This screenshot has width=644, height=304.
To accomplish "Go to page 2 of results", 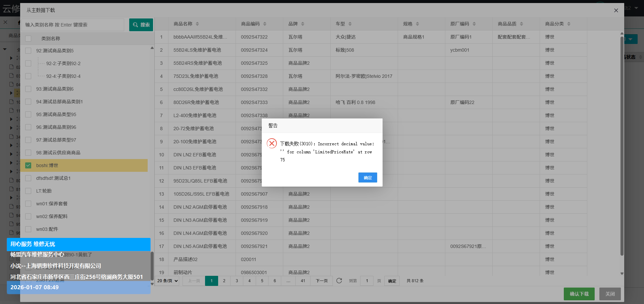I will coord(224,281).
